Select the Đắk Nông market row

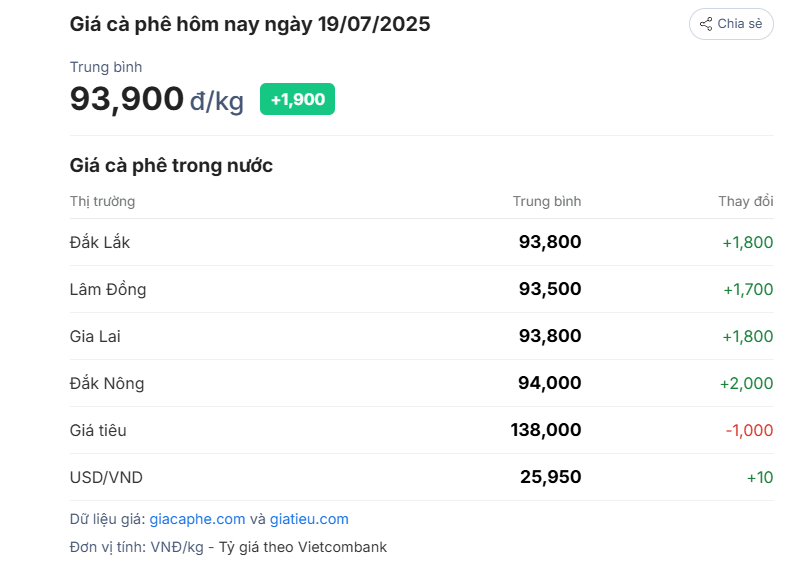(421, 383)
